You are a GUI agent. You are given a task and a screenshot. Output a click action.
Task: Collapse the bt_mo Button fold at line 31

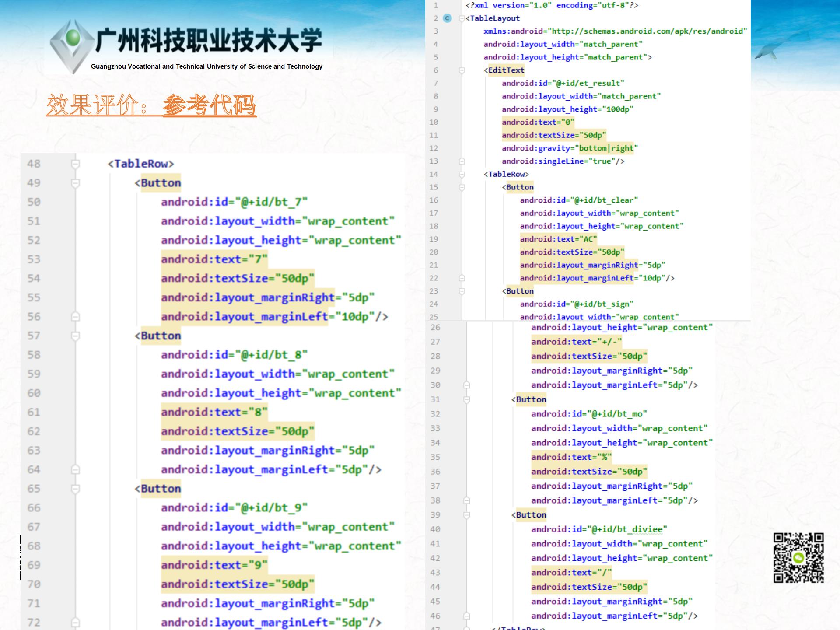point(467,399)
